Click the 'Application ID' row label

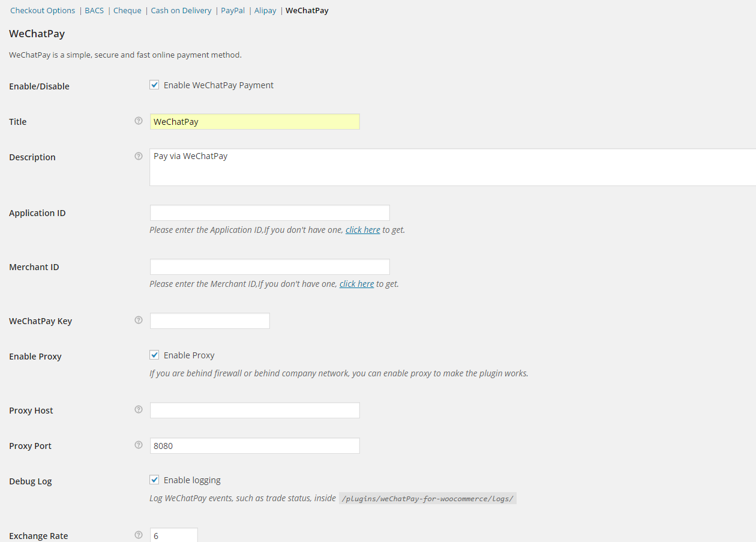37,213
